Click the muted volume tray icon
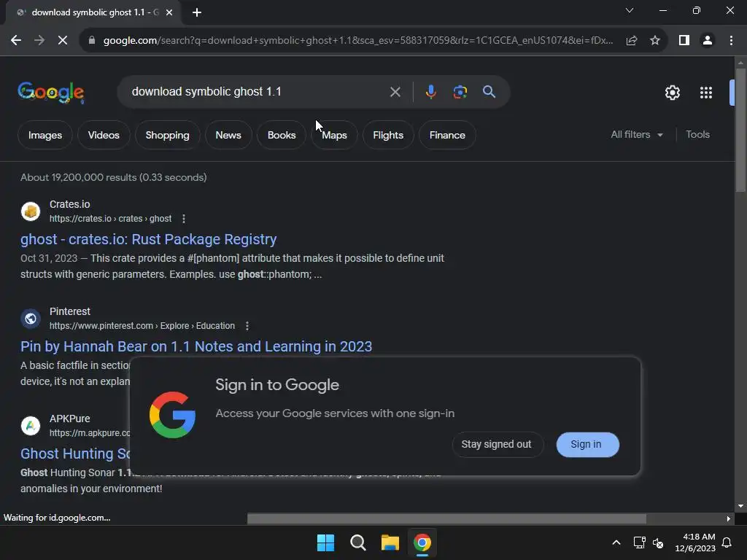 [x=658, y=542]
